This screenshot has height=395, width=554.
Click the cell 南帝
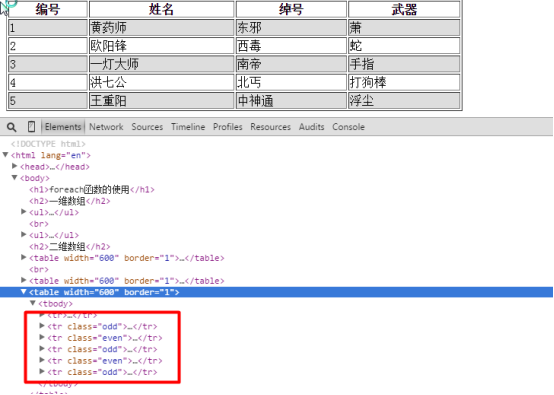point(291,64)
